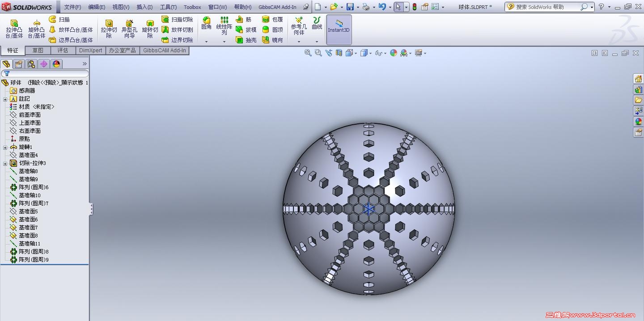The image size is (644, 321).
Task: Switch to the 评估 evaluate tab
Action: [63, 51]
